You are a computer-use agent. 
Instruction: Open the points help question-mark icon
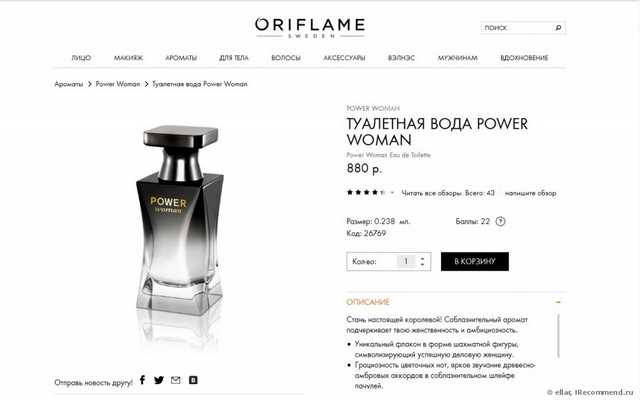point(500,221)
